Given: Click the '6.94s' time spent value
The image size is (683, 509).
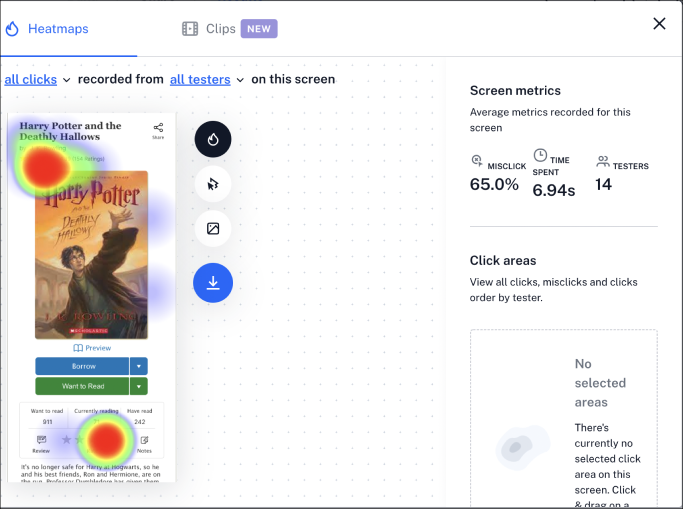Looking at the screenshot, I should 554,190.
